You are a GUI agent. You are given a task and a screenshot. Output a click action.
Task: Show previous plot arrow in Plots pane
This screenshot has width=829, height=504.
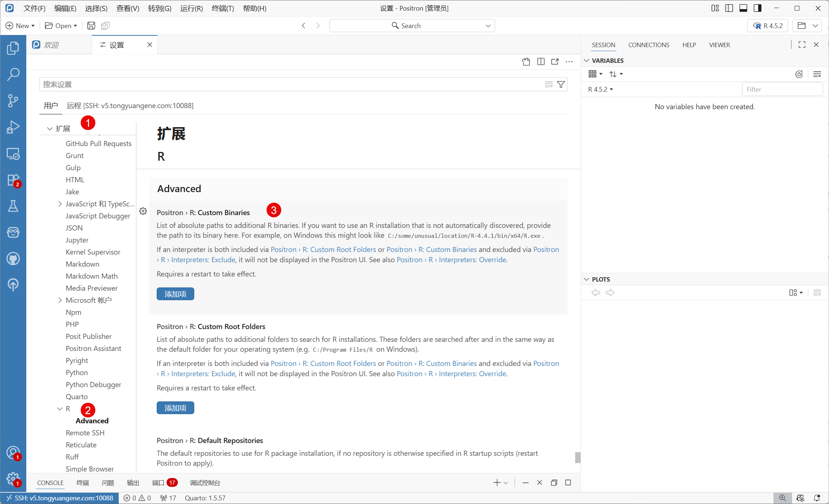click(x=596, y=293)
